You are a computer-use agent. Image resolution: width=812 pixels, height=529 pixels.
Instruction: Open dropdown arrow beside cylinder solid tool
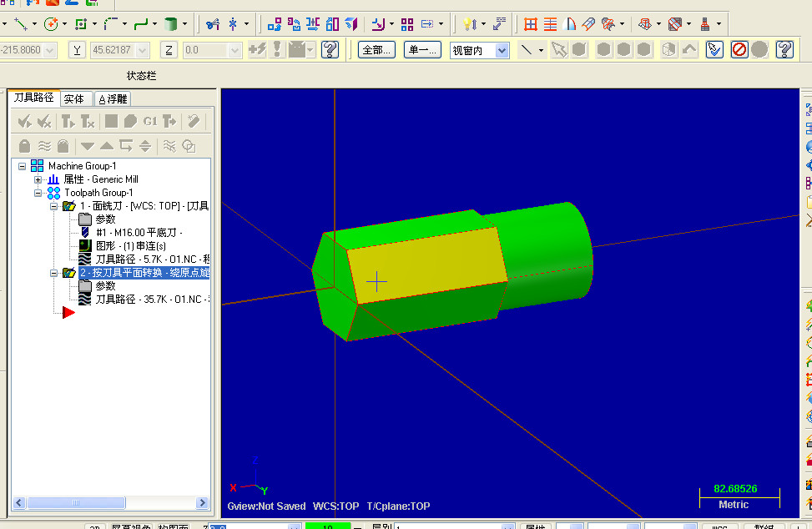(184, 24)
